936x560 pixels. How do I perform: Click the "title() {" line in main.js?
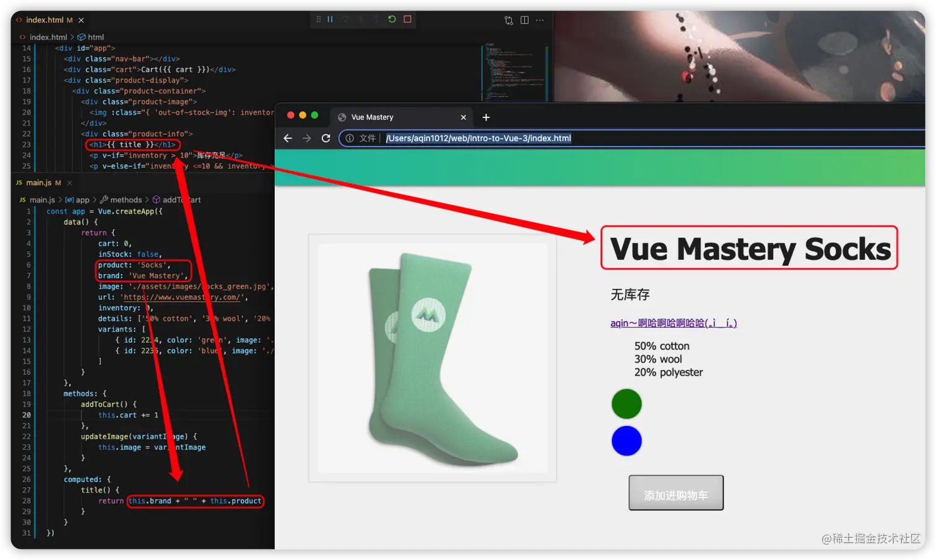coord(100,491)
